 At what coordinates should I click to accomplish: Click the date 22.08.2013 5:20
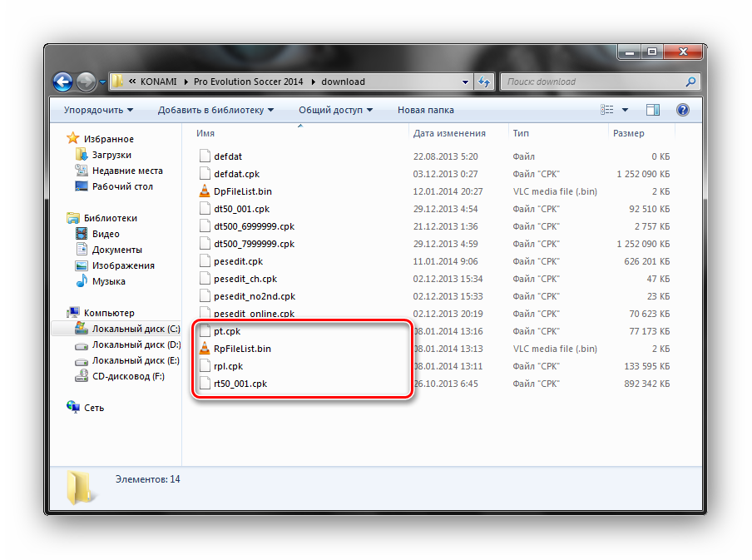click(446, 156)
